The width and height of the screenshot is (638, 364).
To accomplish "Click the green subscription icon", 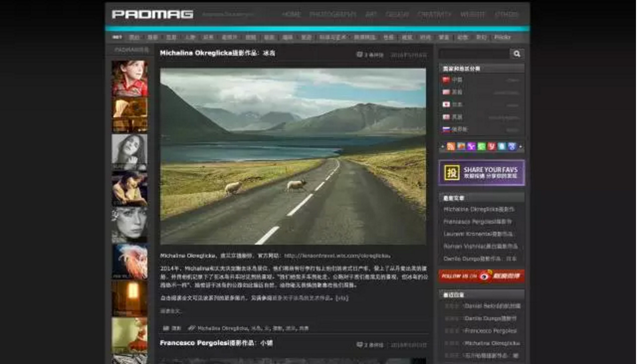I will (481, 146).
